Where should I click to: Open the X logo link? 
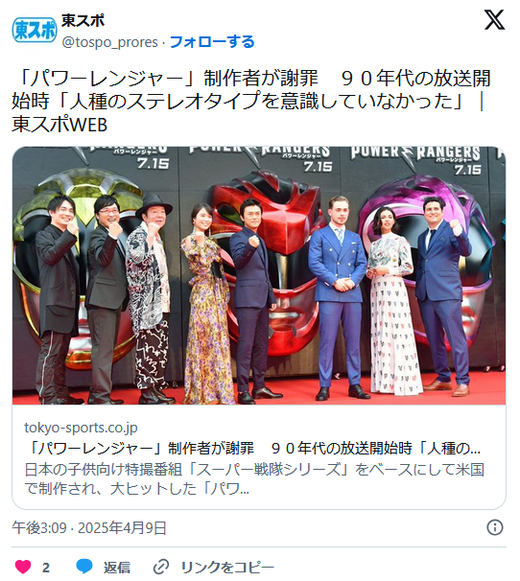494,20
